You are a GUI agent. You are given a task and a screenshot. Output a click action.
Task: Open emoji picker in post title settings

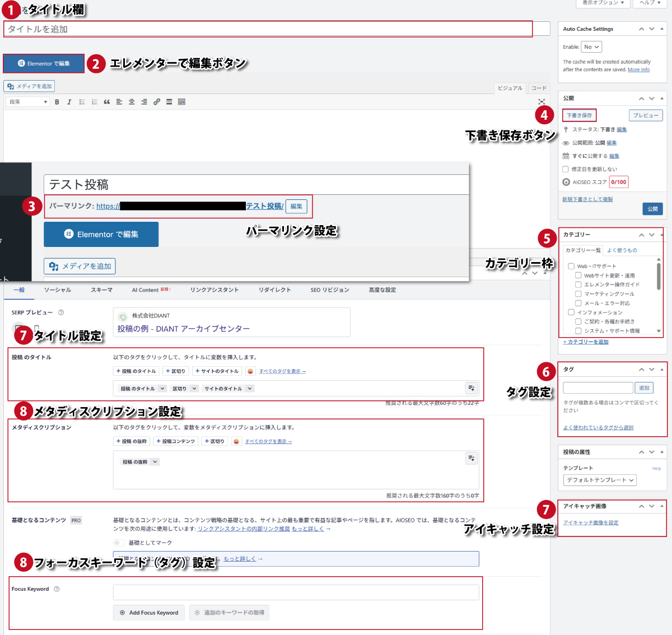[x=250, y=371]
